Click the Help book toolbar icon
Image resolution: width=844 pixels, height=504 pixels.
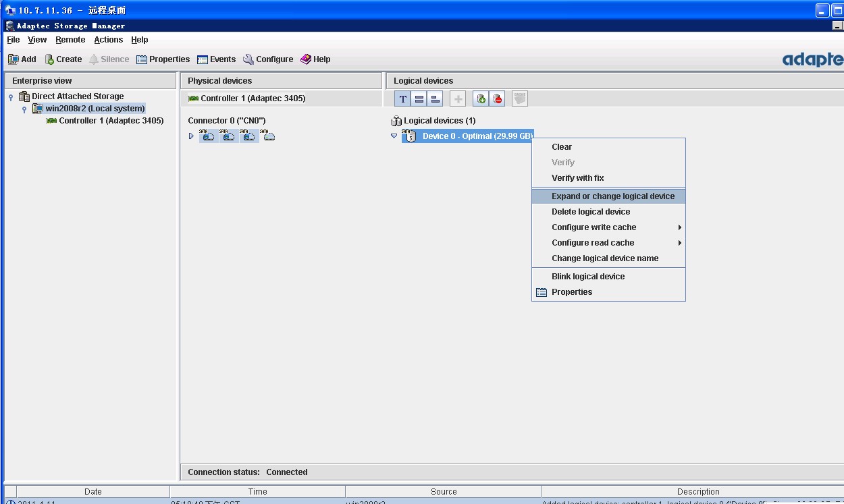[306, 59]
